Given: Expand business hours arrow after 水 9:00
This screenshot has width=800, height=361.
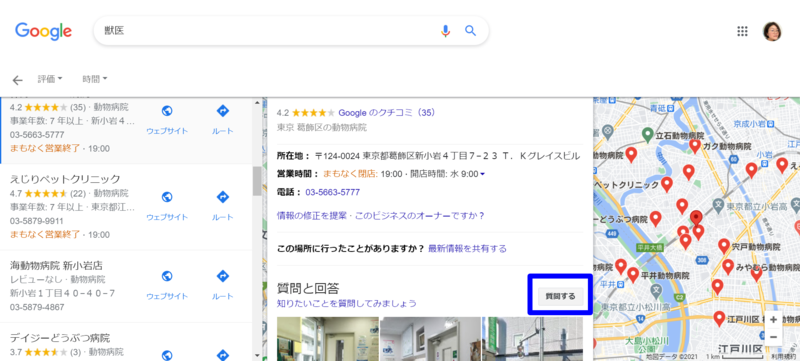Looking at the screenshot, I should click(483, 174).
